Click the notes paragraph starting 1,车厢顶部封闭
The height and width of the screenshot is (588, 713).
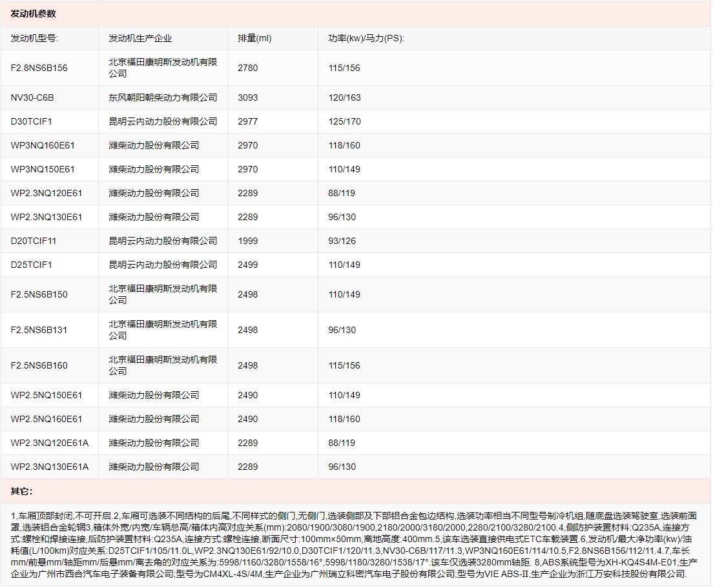point(354,545)
